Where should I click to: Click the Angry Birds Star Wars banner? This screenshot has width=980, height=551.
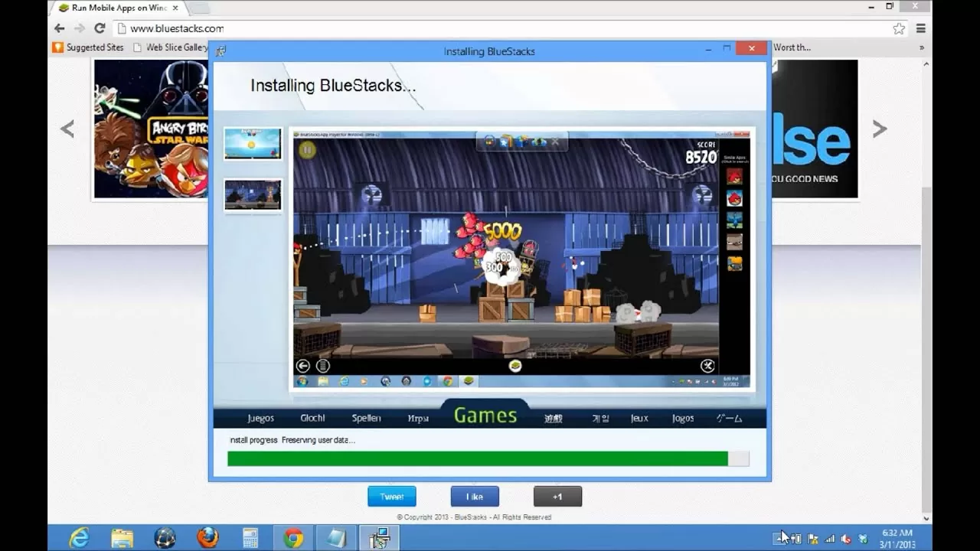coord(151,129)
